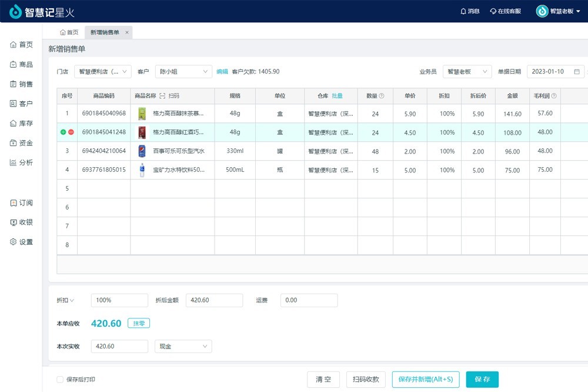Click the 保存 button

pyautogui.click(x=482, y=380)
